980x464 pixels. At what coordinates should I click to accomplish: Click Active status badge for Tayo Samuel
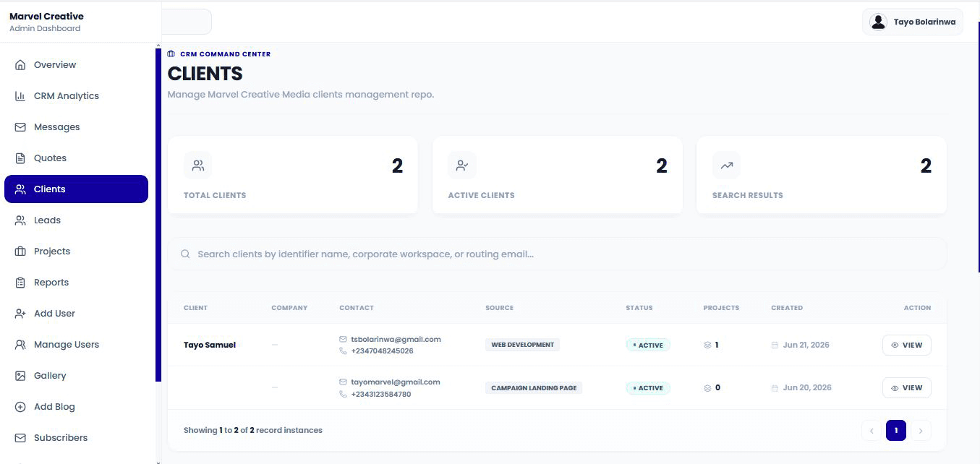coord(648,345)
